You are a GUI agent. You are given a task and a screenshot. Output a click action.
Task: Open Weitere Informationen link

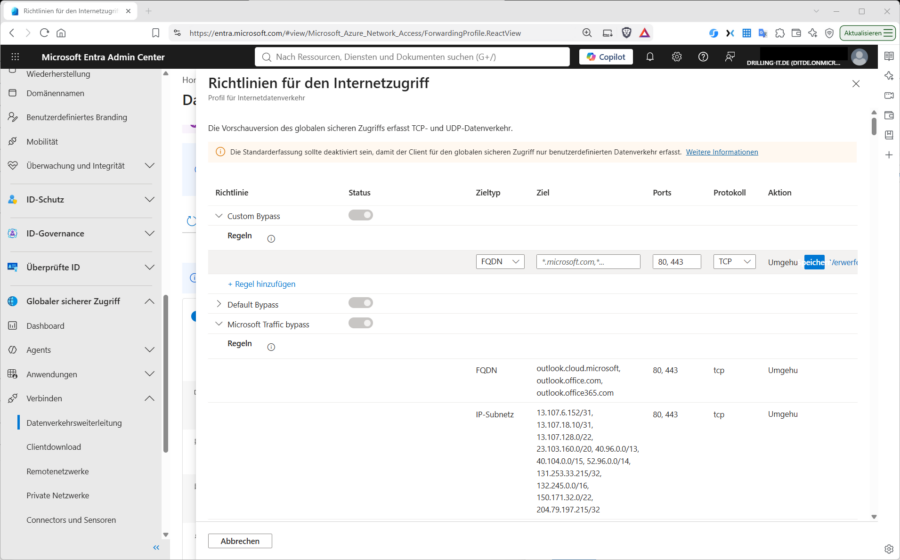(721, 152)
